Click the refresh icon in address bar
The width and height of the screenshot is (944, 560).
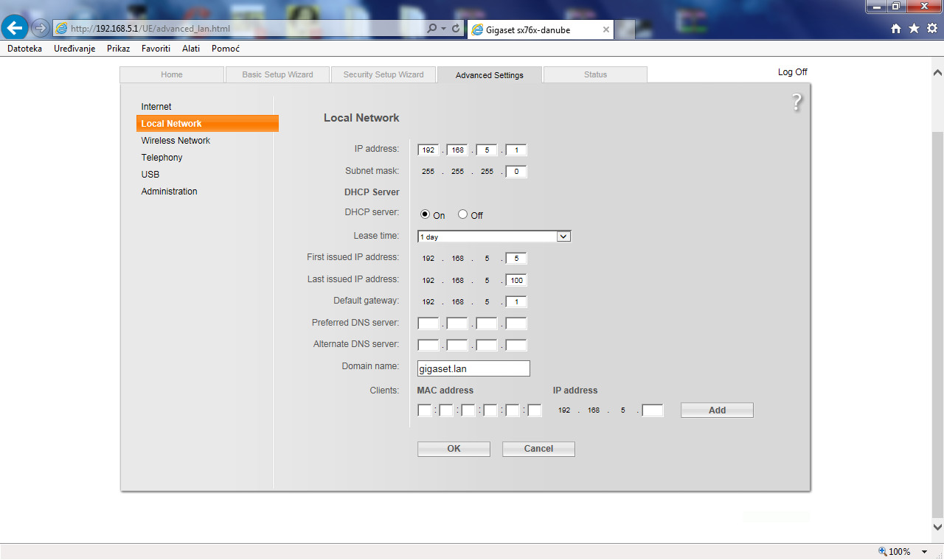tap(456, 29)
